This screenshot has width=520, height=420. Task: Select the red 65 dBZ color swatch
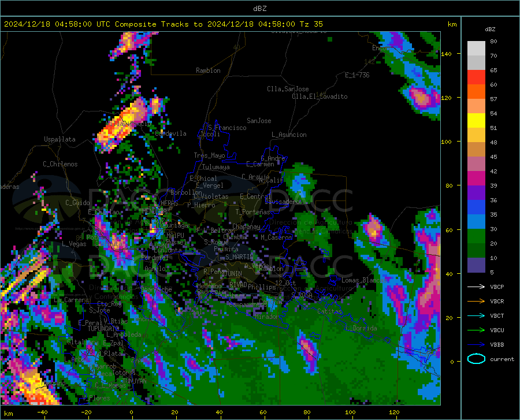click(x=476, y=77)
